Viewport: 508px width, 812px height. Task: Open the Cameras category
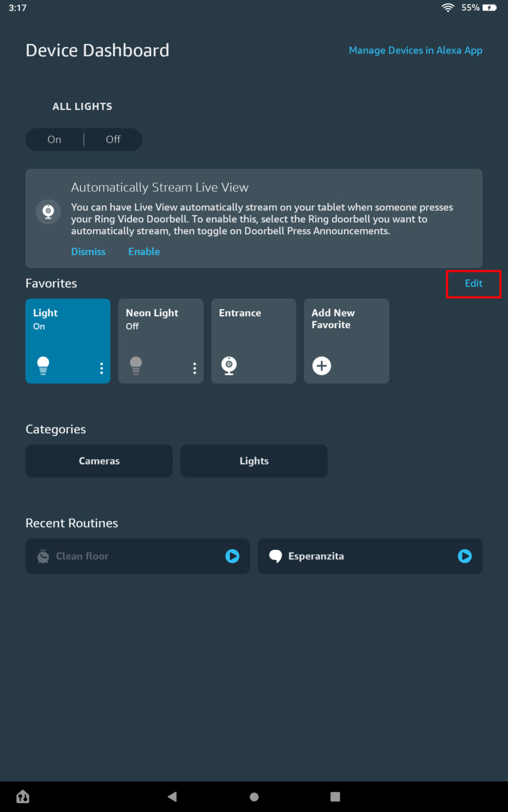click(x=99, y=461)
